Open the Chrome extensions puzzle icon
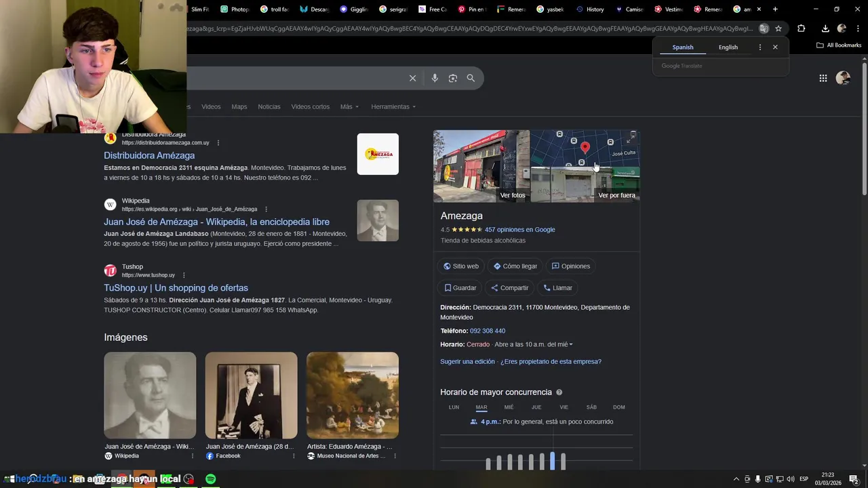This screenshot has height=488, width=868. [802, 28]
